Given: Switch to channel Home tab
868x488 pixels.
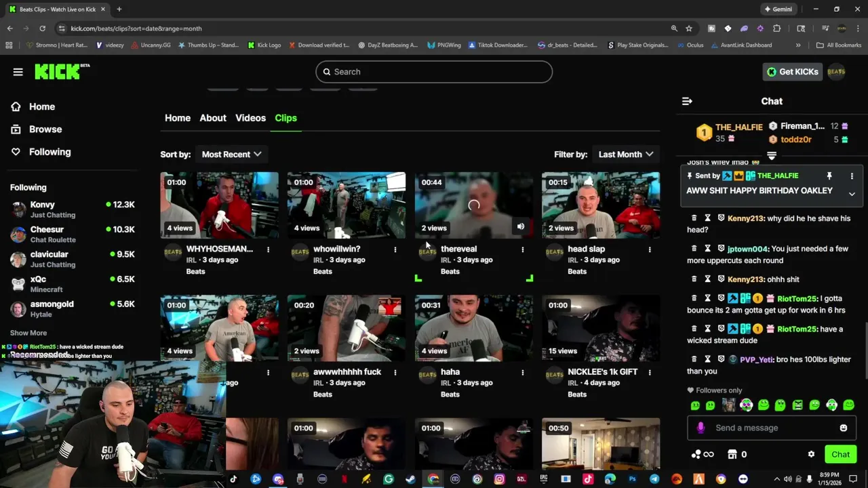Looking at the screenshot, I should pos(178,118).
